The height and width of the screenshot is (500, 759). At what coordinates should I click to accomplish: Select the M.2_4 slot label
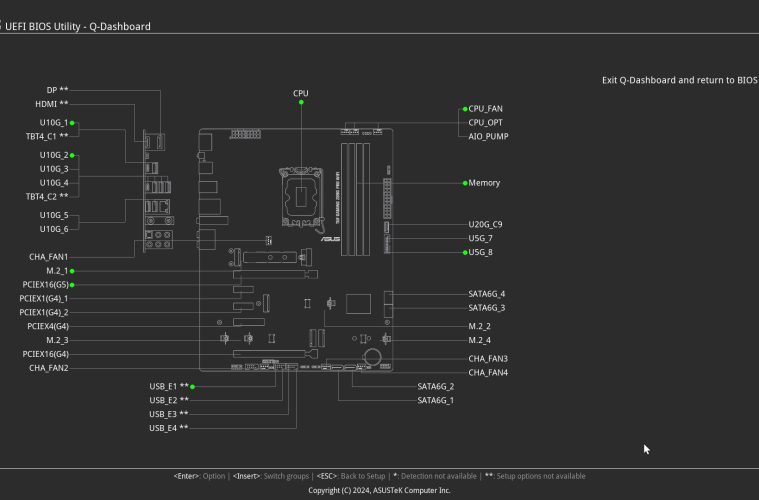(x=479, y=340)
